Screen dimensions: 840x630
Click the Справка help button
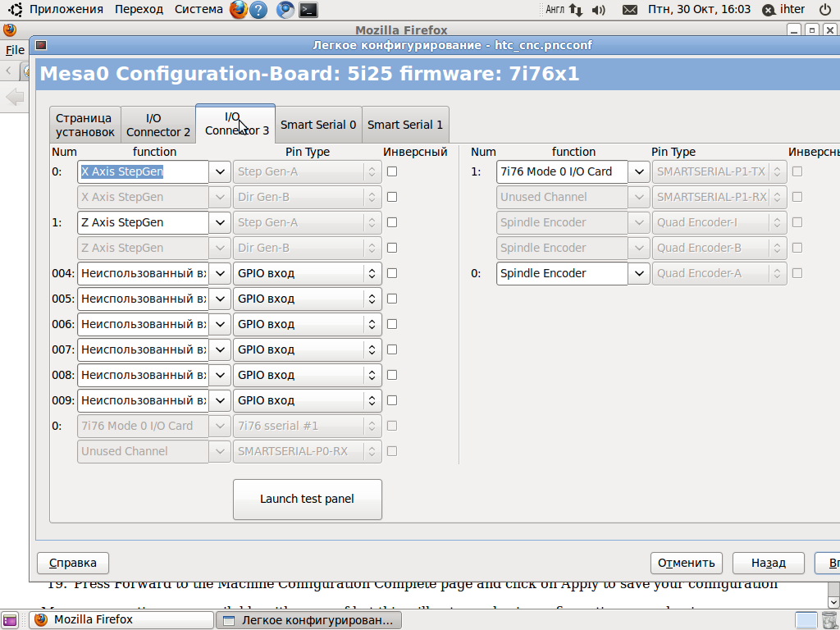click(x=73, y=563)
